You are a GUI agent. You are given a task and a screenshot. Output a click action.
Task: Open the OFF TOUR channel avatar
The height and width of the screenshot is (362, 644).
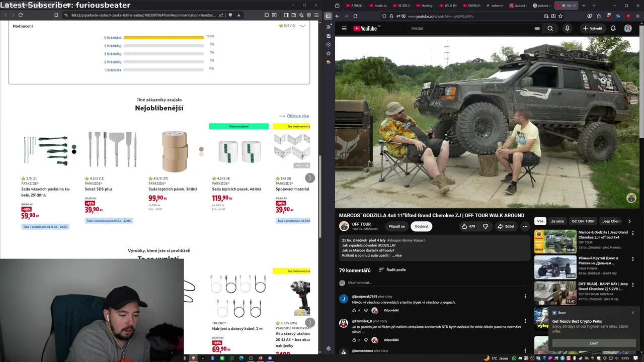pyautogui.click(x=344, y=226)
